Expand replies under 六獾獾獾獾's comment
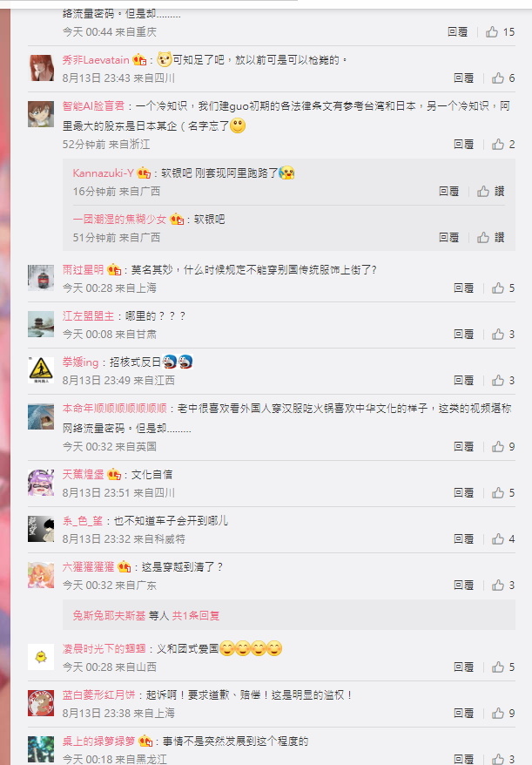The width and height of the screenshot is (532, 765). point(196,616)
